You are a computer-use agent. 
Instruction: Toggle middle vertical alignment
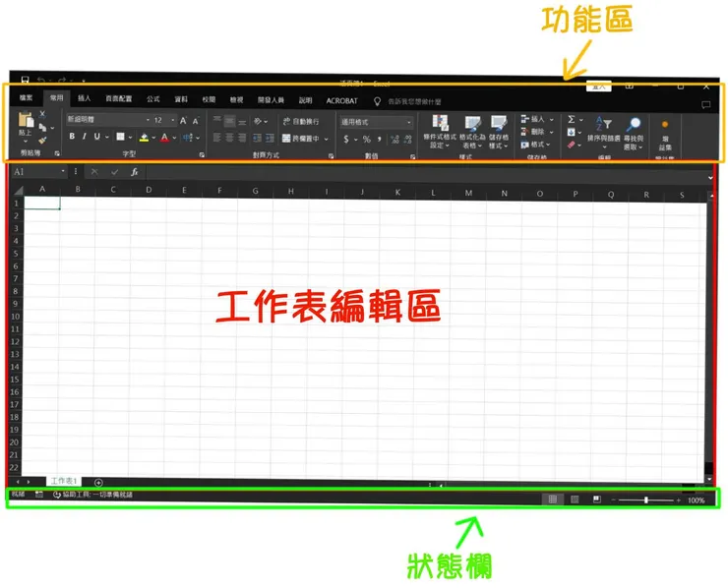(229, 121)
